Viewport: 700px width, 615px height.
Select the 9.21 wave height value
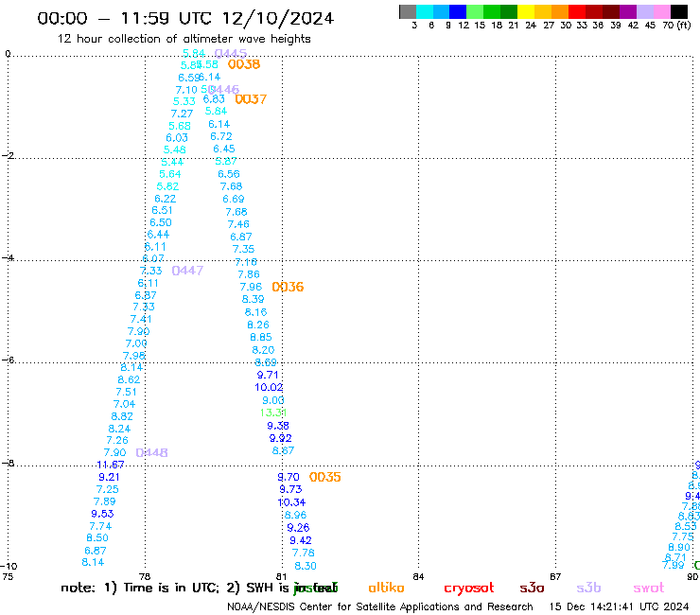(x=110, y=477)
